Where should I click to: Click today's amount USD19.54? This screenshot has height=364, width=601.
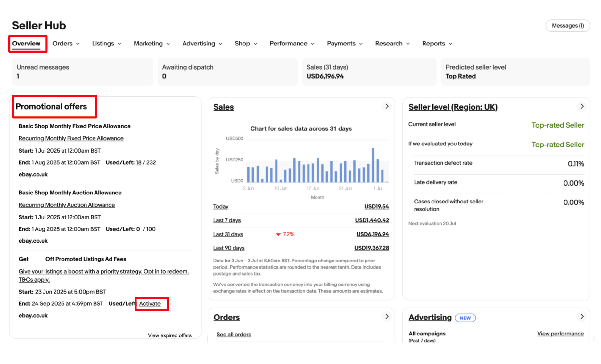click(x=376, y=207)
